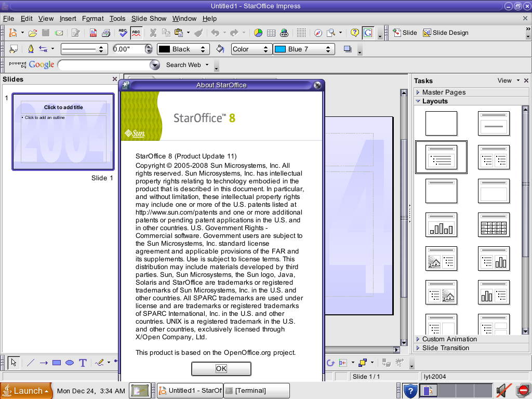Run the Spellcheck tool

click(123, 33)
